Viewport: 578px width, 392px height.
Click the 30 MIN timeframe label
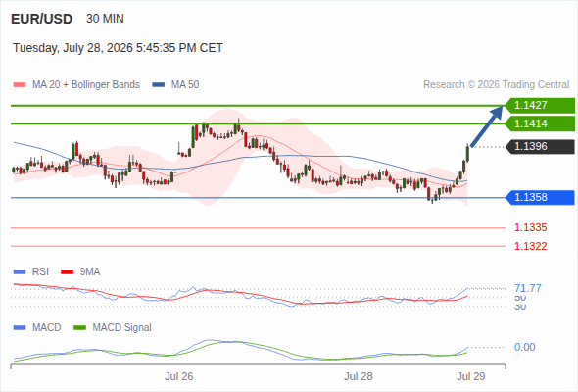coord(105,19)
